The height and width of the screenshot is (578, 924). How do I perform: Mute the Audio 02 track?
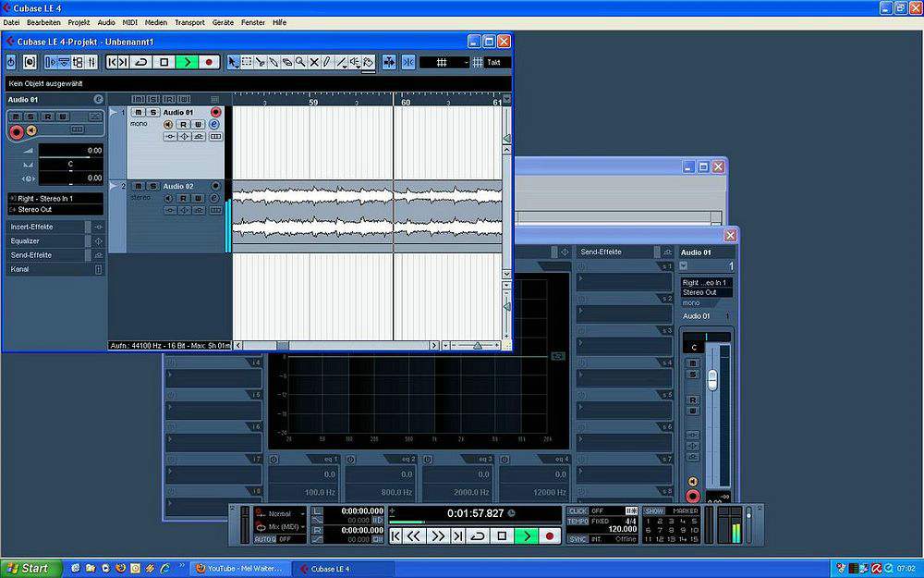tap(138, 187)
